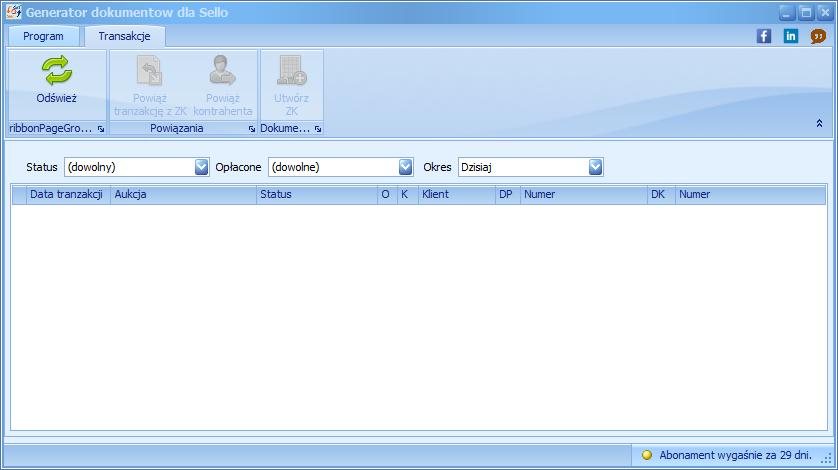Select the Transakcje tab
This screenshot has height=470, width=838.
(125, 36)
